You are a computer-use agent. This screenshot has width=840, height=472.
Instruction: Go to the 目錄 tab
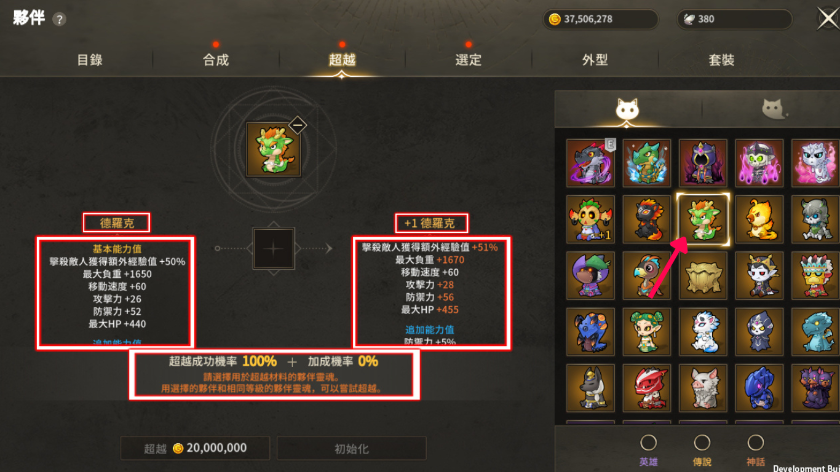[x=89, y=59]
